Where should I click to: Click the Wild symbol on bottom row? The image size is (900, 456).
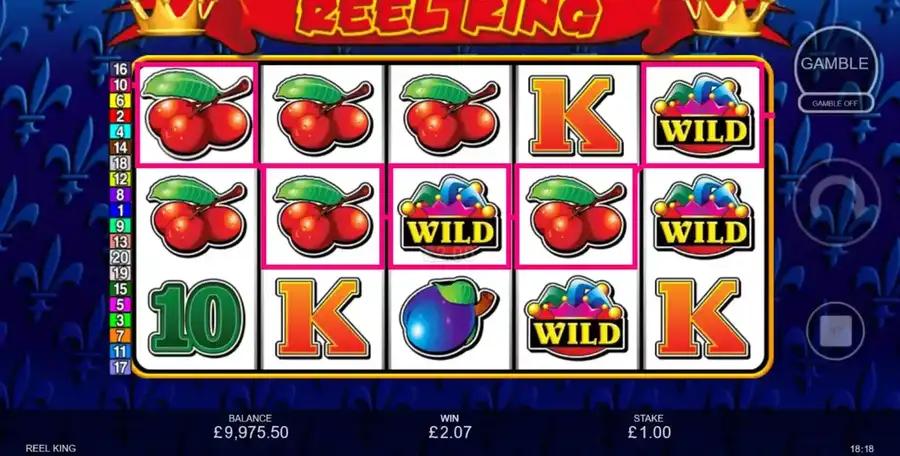pyautogui.click(x=576, y=318)
